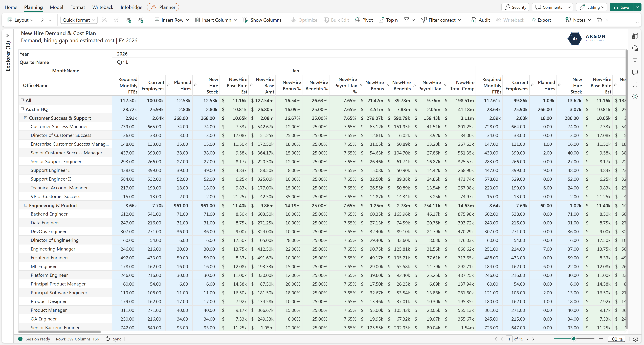
Task: Go to the next page
Action: pyautogui.click(x=527, y=339)
